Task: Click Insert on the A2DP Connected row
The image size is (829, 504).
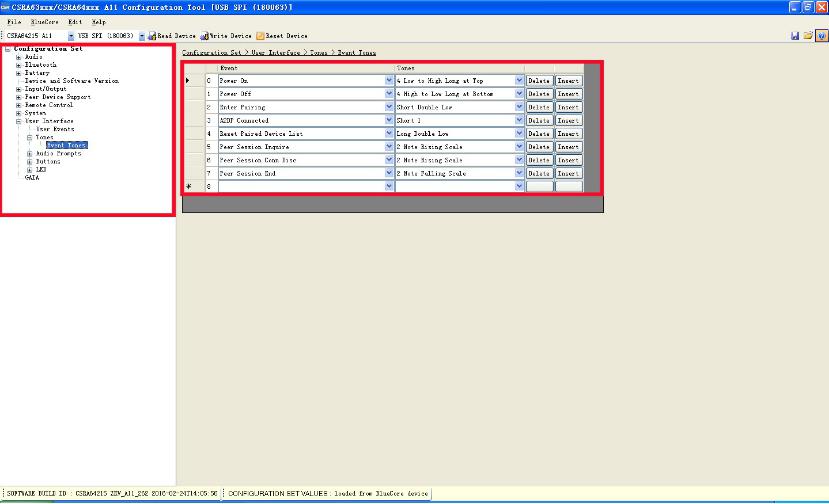Action: pyautogui.click(x=568, y=120)
